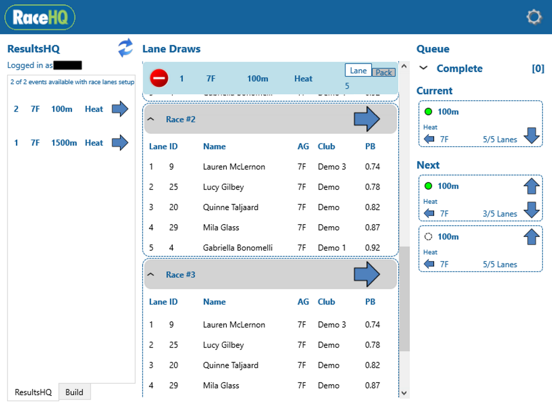This screenshot has height=414, width=552.
Task: Switch to Build tab
Action: 74,392
